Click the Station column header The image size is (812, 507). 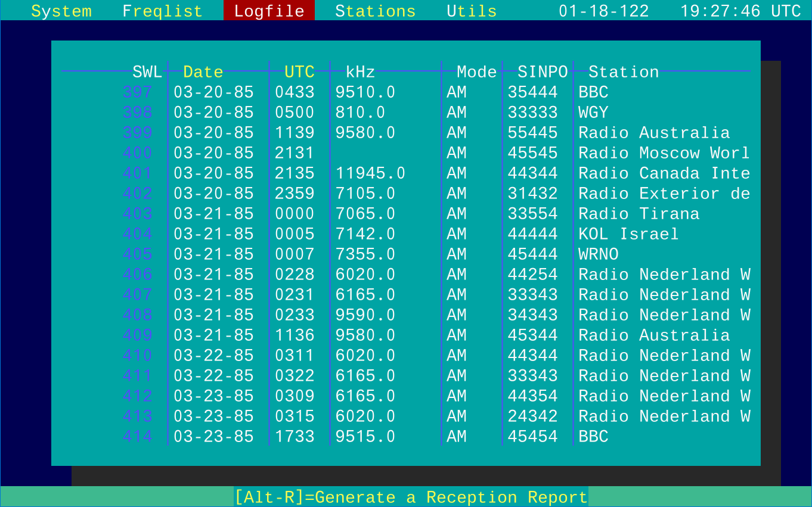(x=624, y=72)
